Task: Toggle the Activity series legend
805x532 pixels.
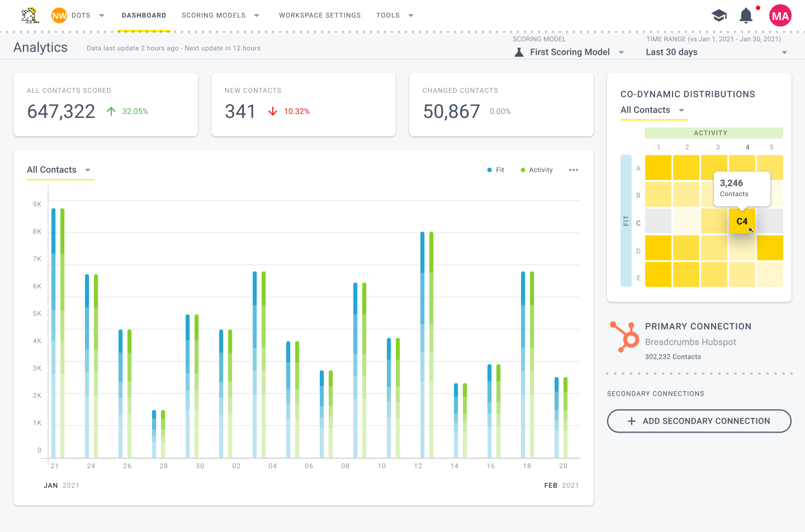Action: 537,170
